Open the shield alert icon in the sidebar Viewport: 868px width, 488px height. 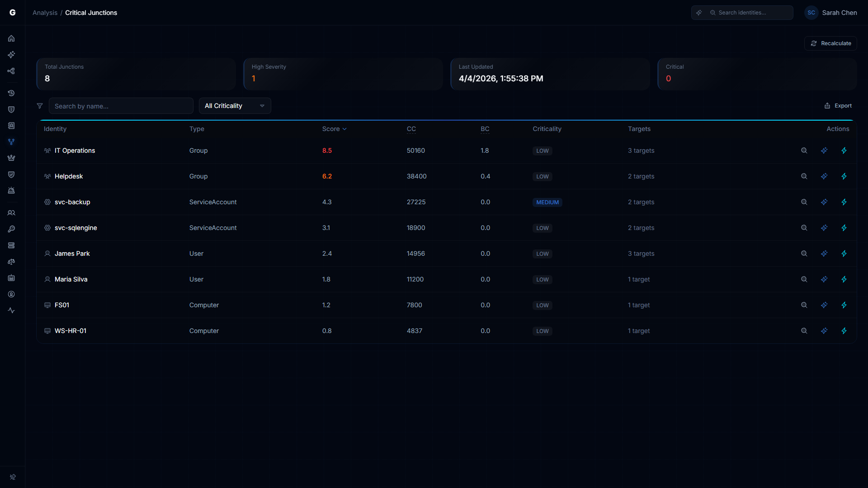coord(11,109)
